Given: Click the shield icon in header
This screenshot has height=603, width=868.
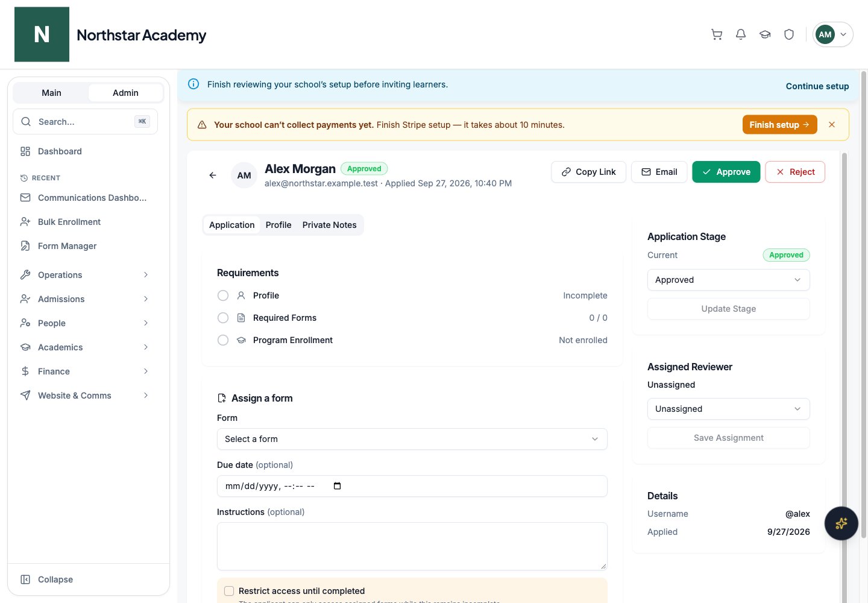Looking at the screenshot, I should (789, 34).
